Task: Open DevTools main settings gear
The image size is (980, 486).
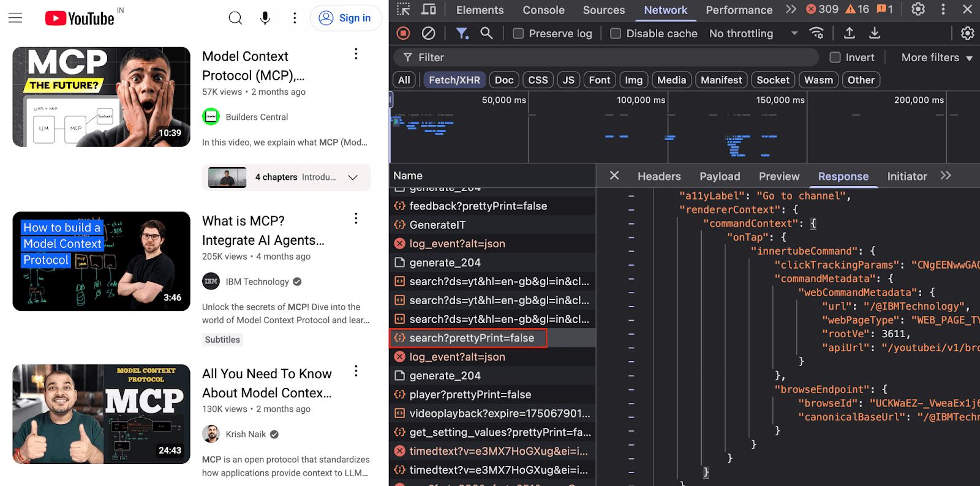Action: coord(918,9)
